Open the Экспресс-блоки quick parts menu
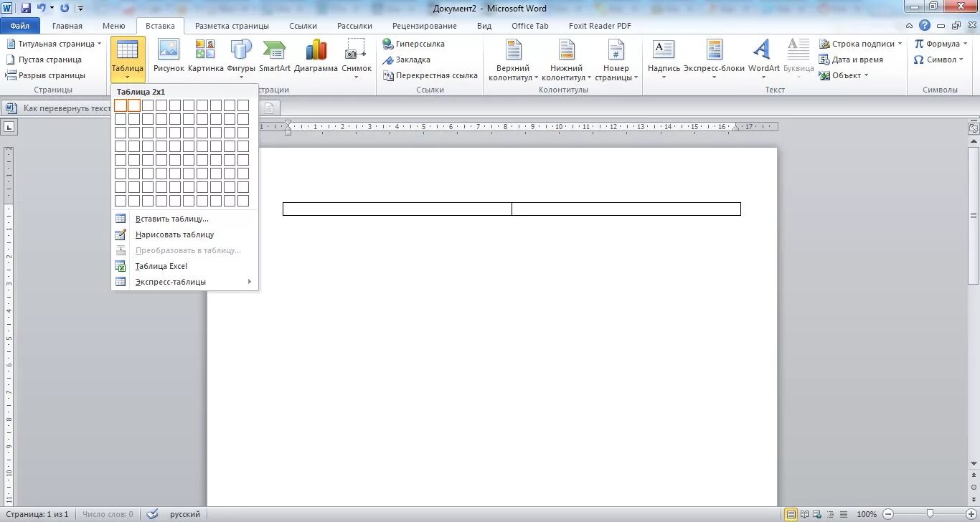The width and height of the screenshot is (980, 522). 714,59
